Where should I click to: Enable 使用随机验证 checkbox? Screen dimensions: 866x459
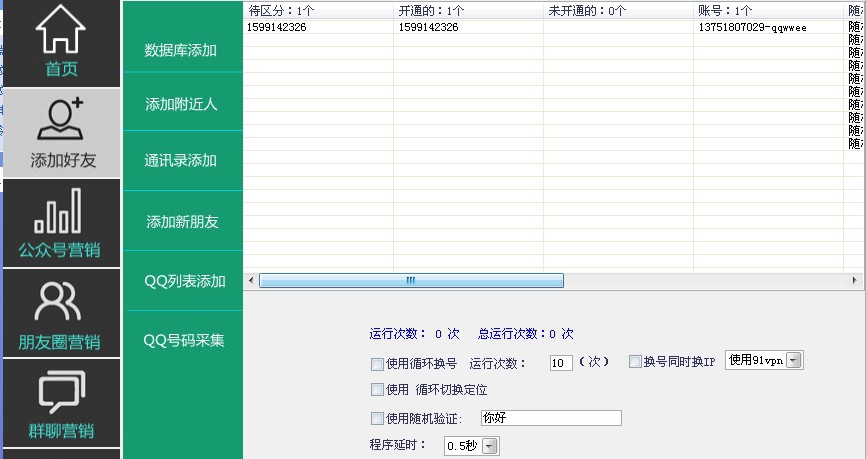(x=377, y=419)
